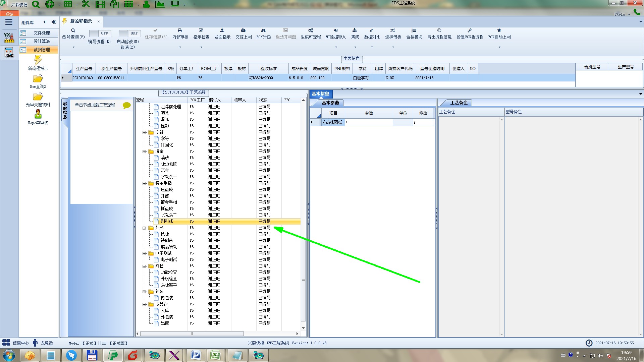Click the 合拼模块 list icon
This screenshot has height=362, width=644.
tap(414, 30)
